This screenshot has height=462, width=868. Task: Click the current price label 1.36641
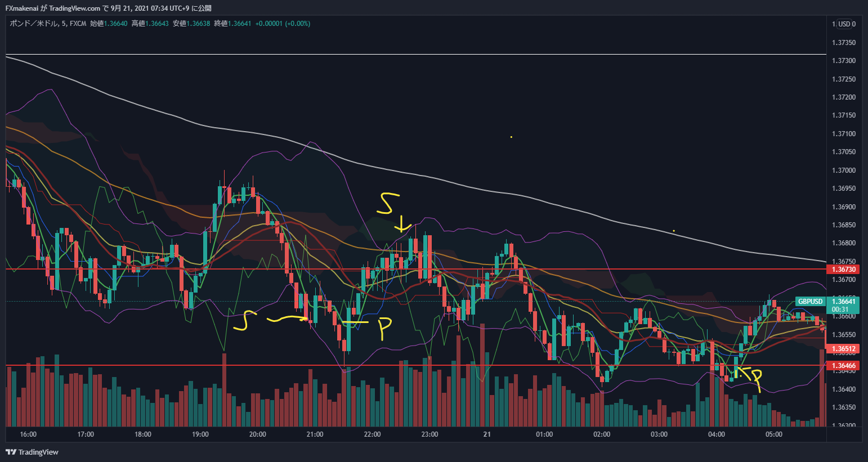click(x=843, y=302)
